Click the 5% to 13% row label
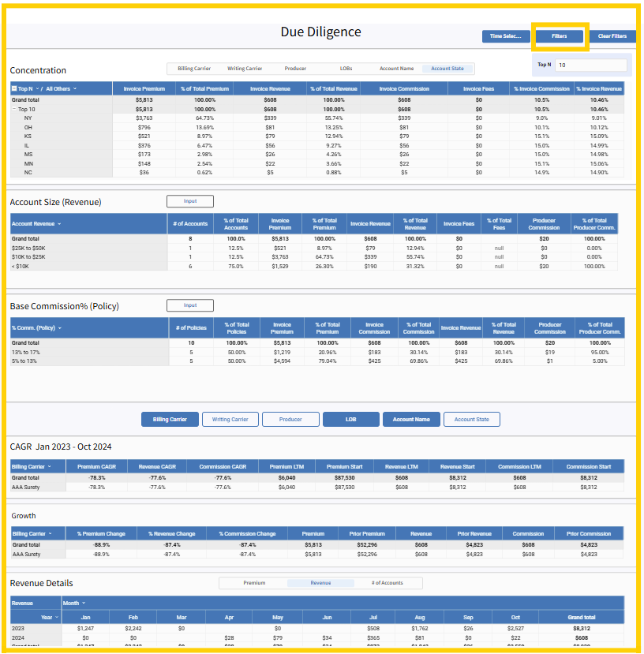The image size is (644, 654). (x=24, y=361)
